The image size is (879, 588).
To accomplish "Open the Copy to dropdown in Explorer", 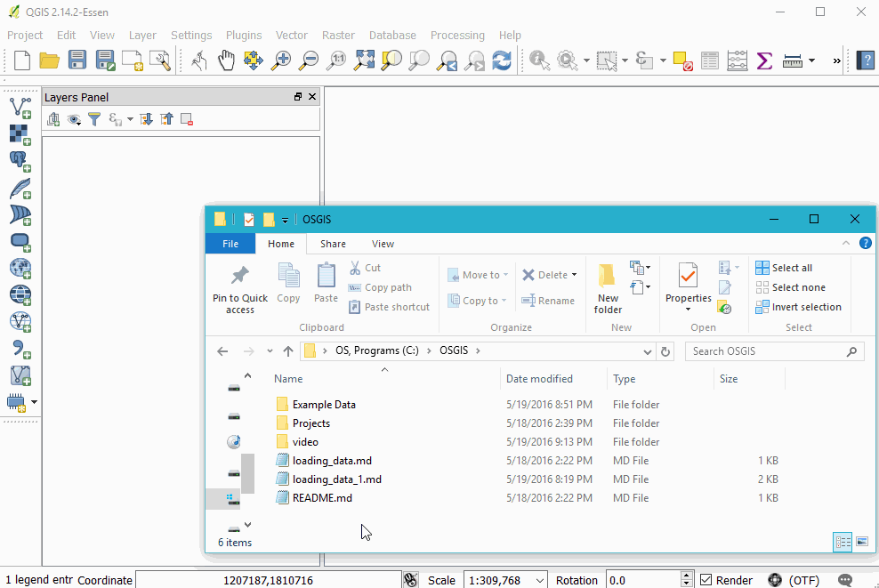I will tap(477, 301).
